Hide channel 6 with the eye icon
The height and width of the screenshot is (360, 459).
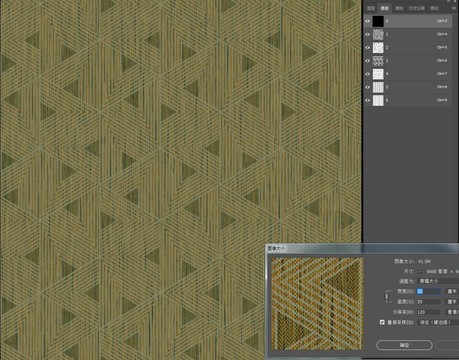[368, 100]
